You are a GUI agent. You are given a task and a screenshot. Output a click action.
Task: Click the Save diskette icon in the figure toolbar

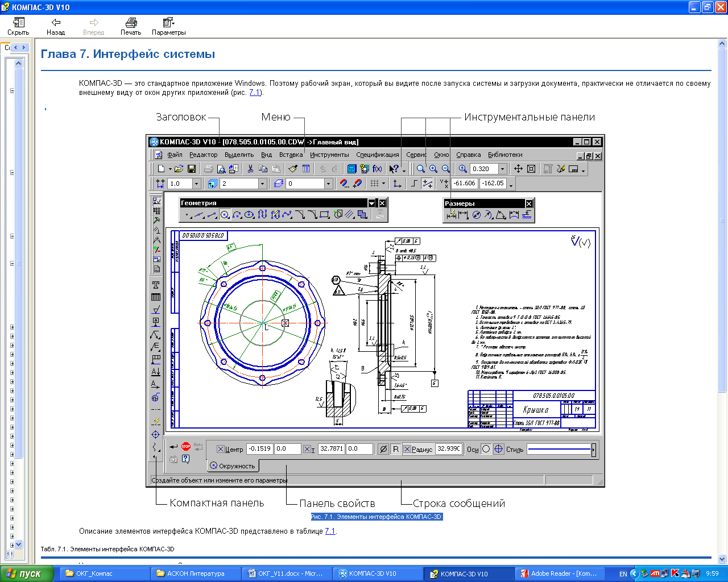(192, 169)
